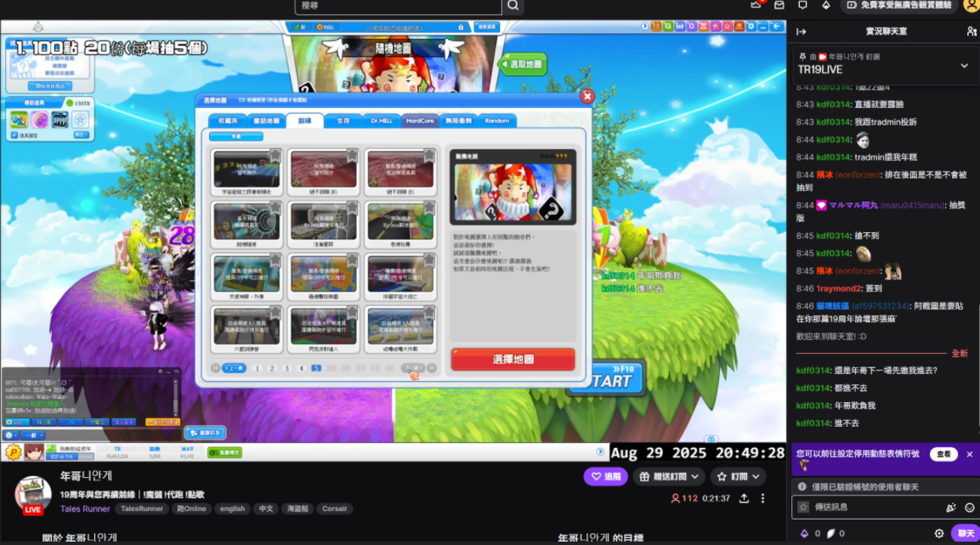This screenshot has height=545, width=980.
Task: Open the chat community users icon
Action: 971,31
